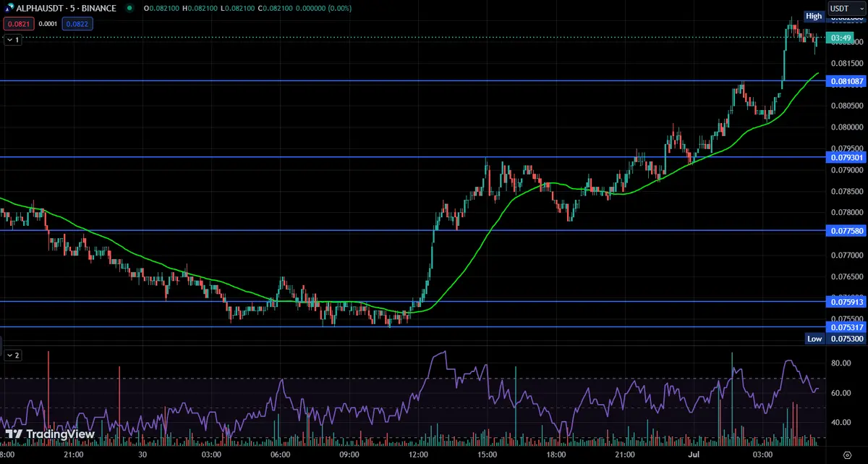Click the 40.00 RSI scale label

pyautogui.click(x=839, y=423)
